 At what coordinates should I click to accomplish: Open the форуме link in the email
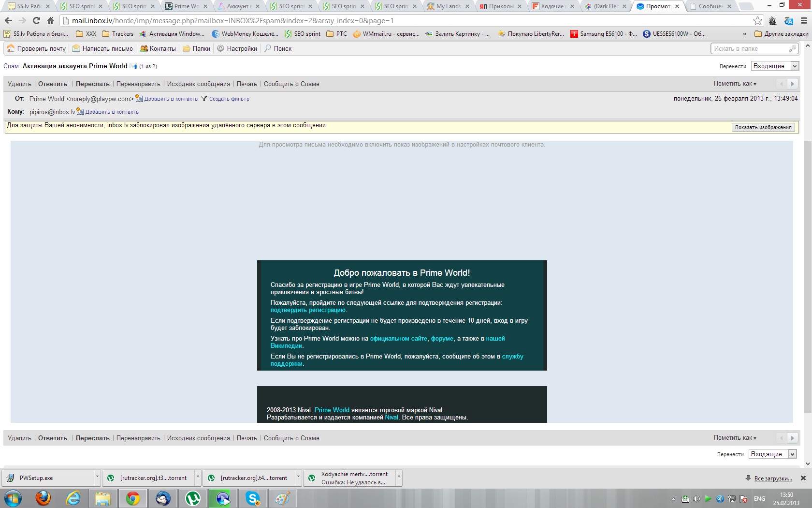pyautogui.click(x=442, y=339)
